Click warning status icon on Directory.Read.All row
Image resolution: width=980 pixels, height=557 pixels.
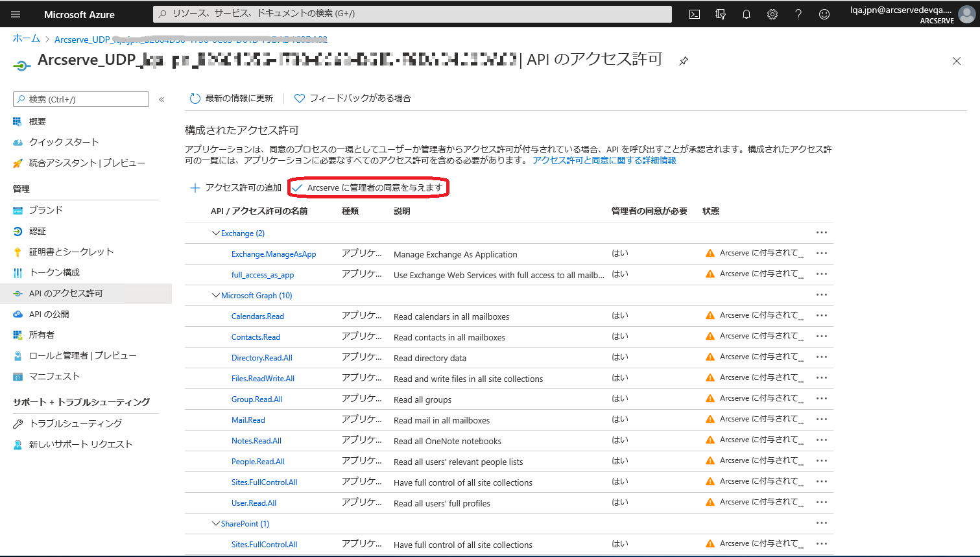(x=710, y=357)
